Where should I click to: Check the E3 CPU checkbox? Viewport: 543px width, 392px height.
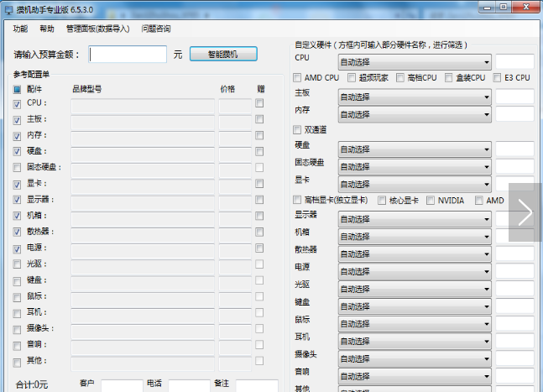pos(497,77)
